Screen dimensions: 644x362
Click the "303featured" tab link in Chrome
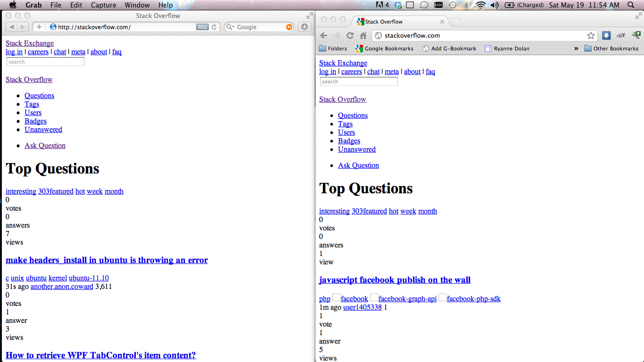[369, 211]
